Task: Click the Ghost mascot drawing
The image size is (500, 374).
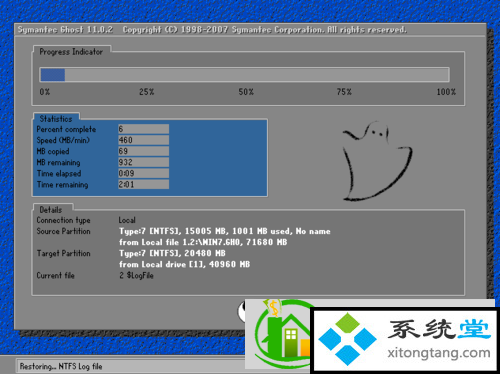Action: tap(377, 161)
